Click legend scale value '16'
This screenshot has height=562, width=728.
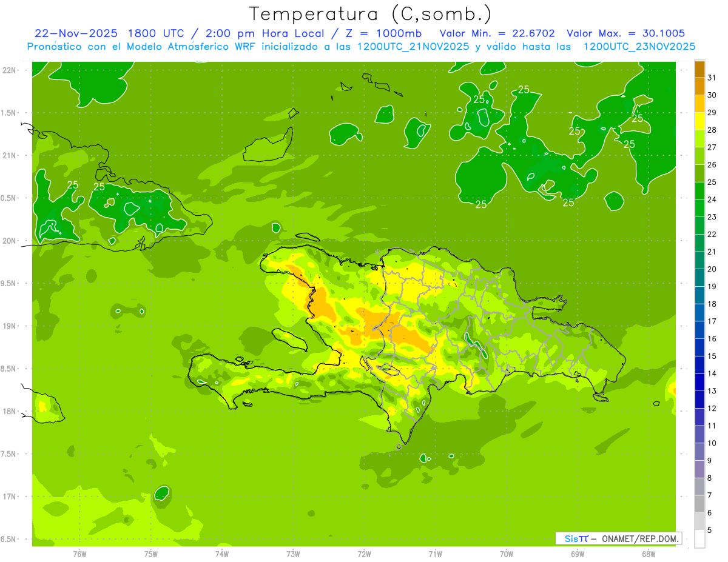coord(712,339)
